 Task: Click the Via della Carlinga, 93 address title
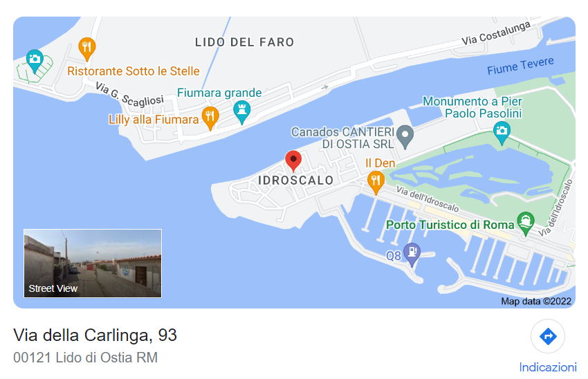pos(95,335)
